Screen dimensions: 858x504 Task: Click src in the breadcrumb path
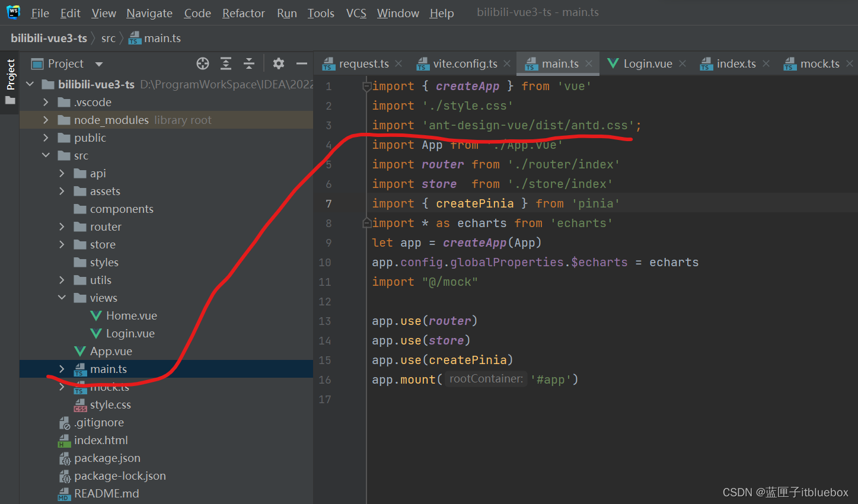[x=108, y=38]
